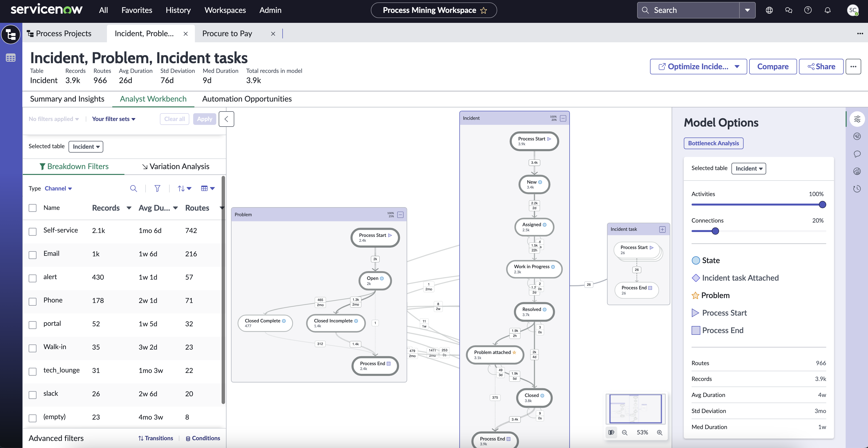Open the list view sidebar icon
Viewport: 868px width, 448px height.
(11, 58)
